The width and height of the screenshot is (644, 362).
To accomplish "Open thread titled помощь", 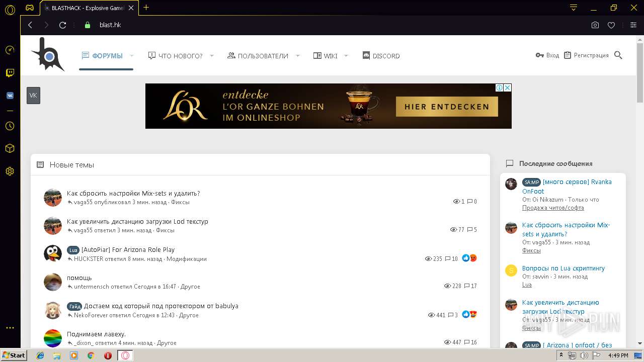I will (79, 278).
